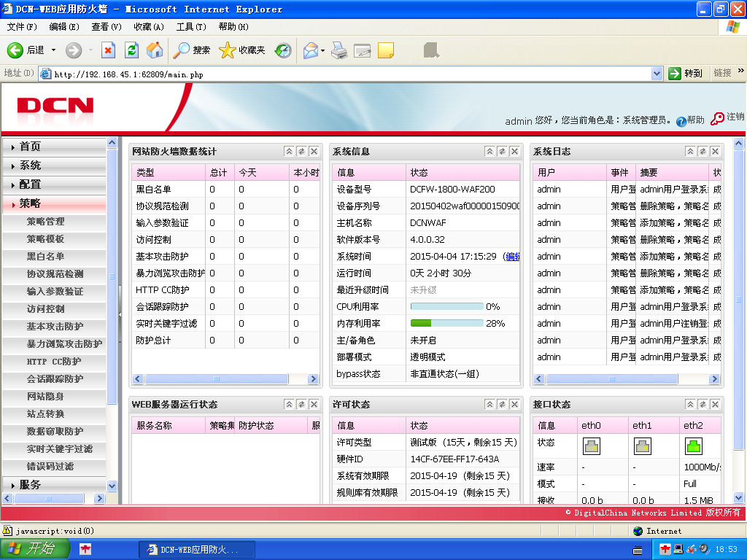Open the Back button history dropdown
The height and width of the screenshot is (560, 747).
click(53, 50)
